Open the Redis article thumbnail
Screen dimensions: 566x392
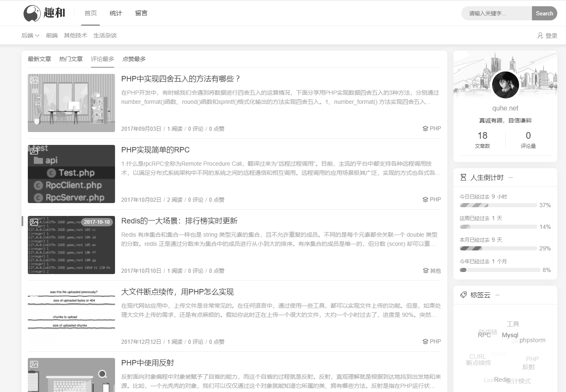(x=71, y=245)
